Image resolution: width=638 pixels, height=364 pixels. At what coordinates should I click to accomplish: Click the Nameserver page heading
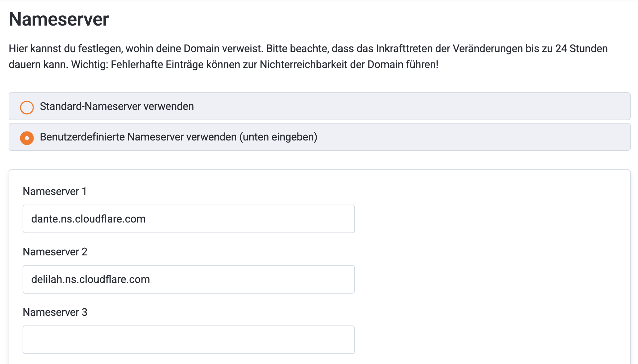point(59,19)
